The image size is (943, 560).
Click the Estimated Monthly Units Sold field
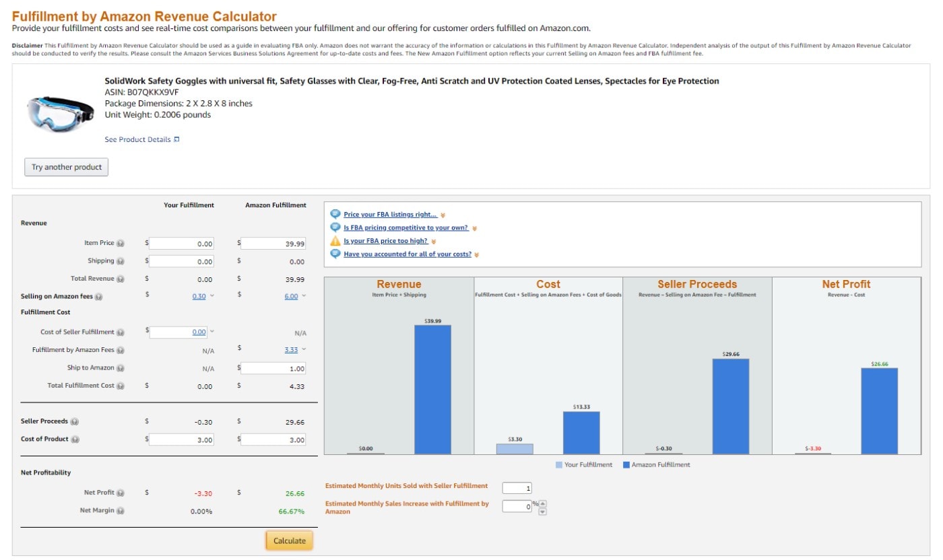[x=517, y=488]
